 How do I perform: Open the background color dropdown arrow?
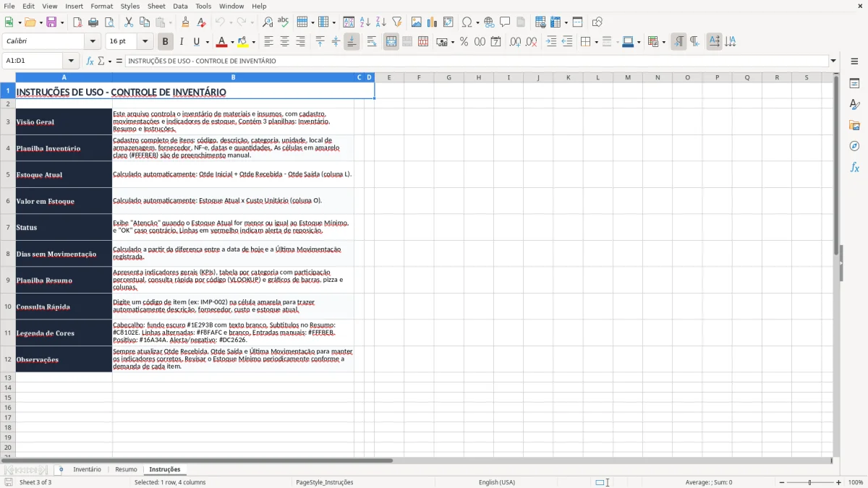[x=253, y=42]
